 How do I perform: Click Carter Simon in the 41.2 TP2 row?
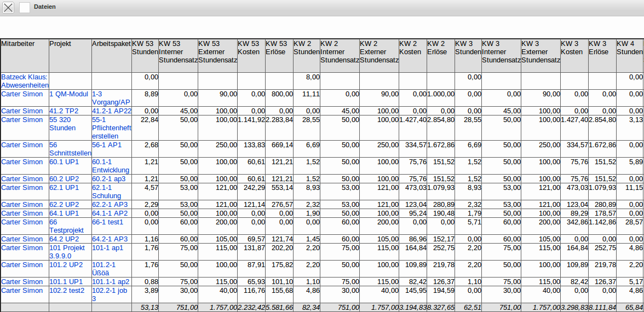coord(22,111)
